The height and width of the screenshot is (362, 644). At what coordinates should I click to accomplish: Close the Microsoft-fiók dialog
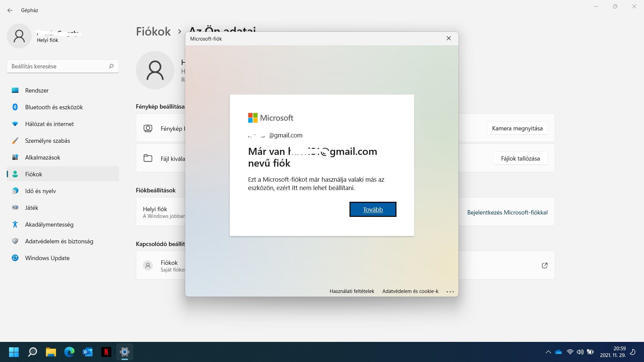click(x=449, y=39)
